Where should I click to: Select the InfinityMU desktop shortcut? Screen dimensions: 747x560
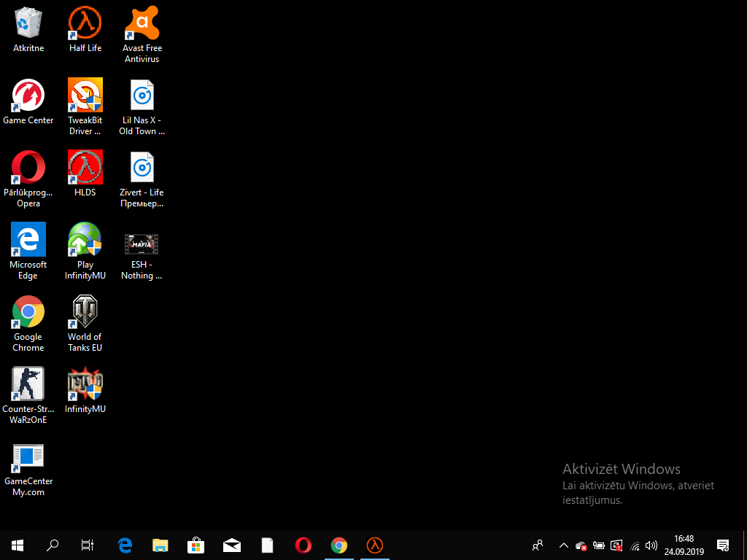(85, 391)
